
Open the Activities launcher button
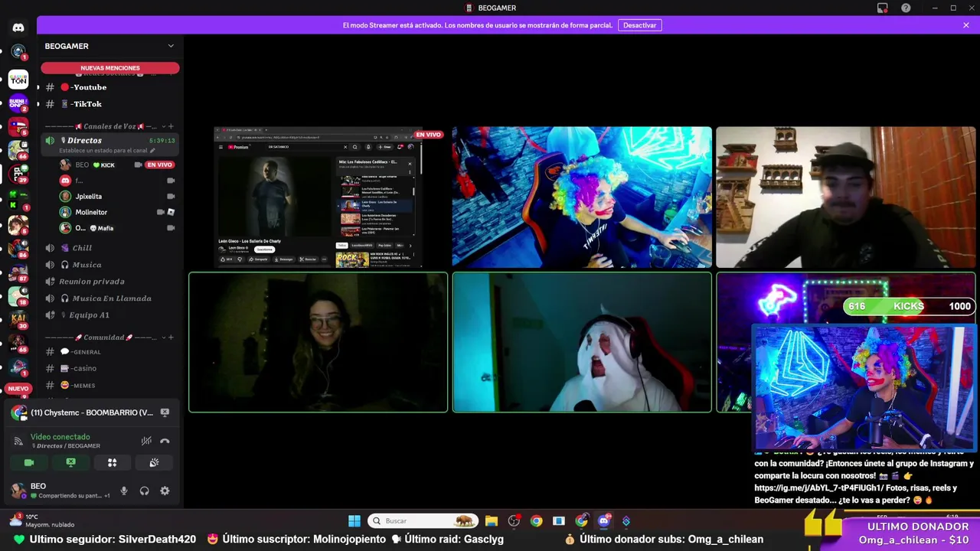(x=112, y=462)
